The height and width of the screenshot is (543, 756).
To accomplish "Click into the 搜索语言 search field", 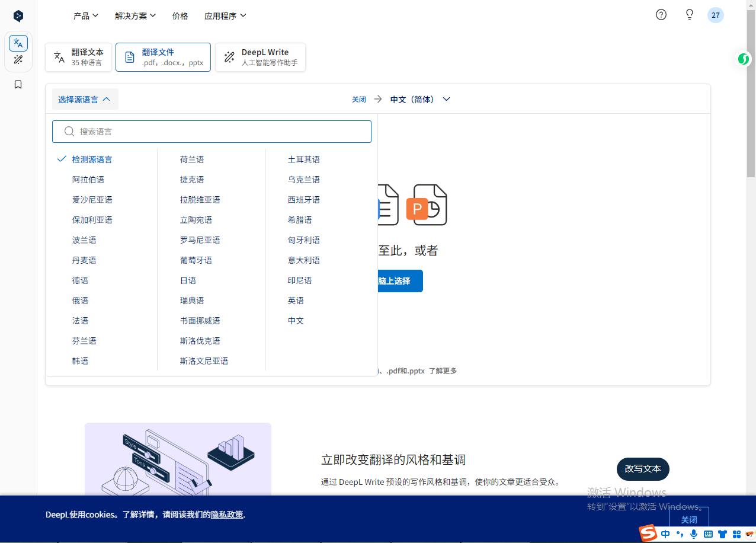I will coord(212,132).
